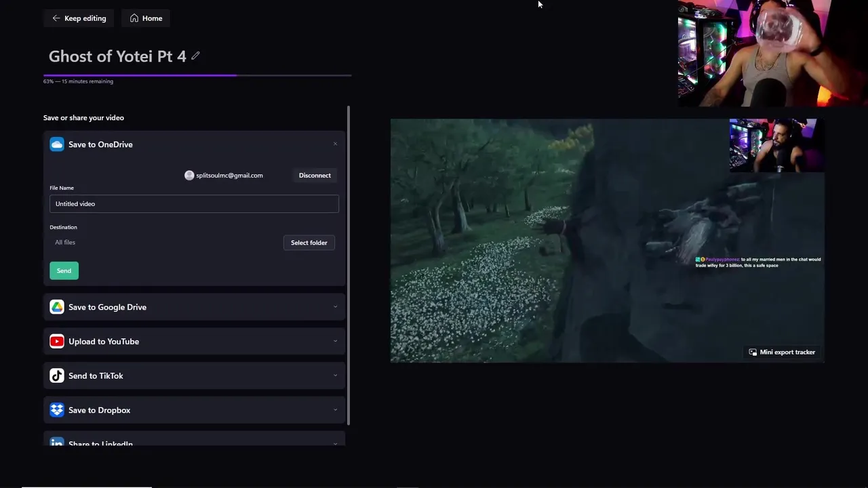Click the share options panel scrollbar
The width and height of the screenshot is (868, 488).
click(x=349, y=266)
